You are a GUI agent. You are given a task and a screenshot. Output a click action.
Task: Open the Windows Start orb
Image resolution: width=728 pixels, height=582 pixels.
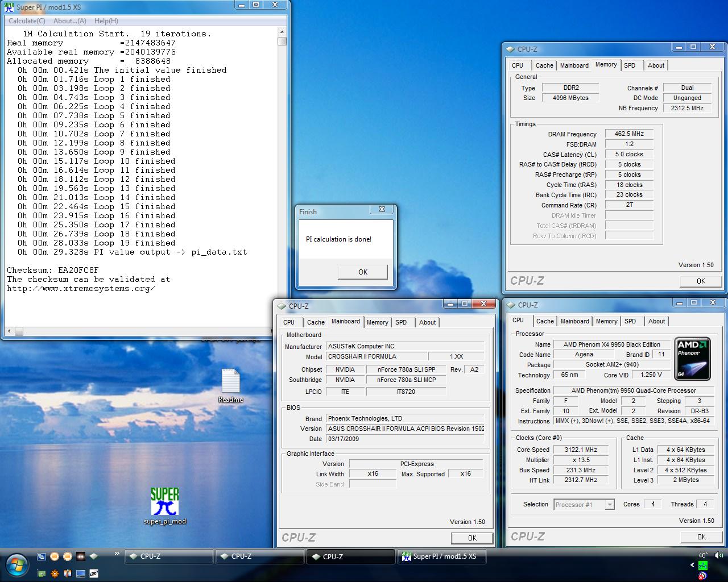pos(17,564)
